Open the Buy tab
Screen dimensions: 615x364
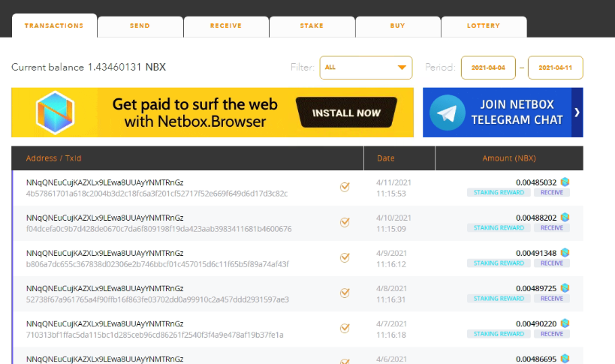(x=398, y=27)
